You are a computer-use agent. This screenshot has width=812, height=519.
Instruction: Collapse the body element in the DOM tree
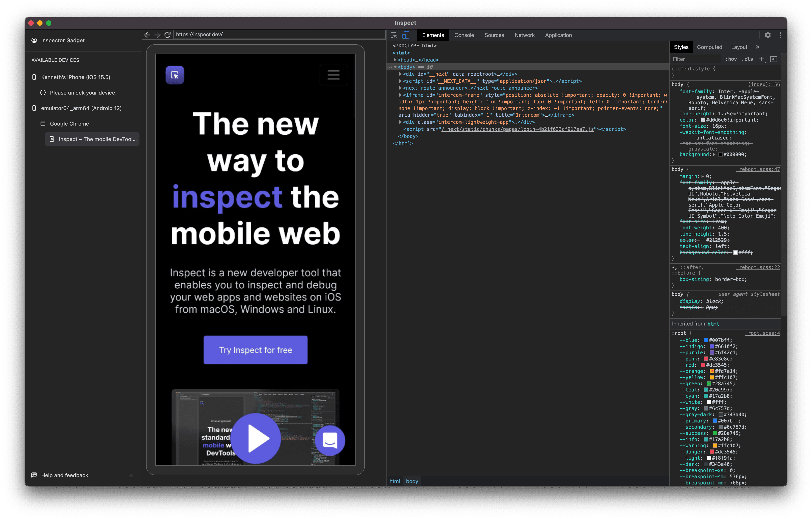click(395, 67)
